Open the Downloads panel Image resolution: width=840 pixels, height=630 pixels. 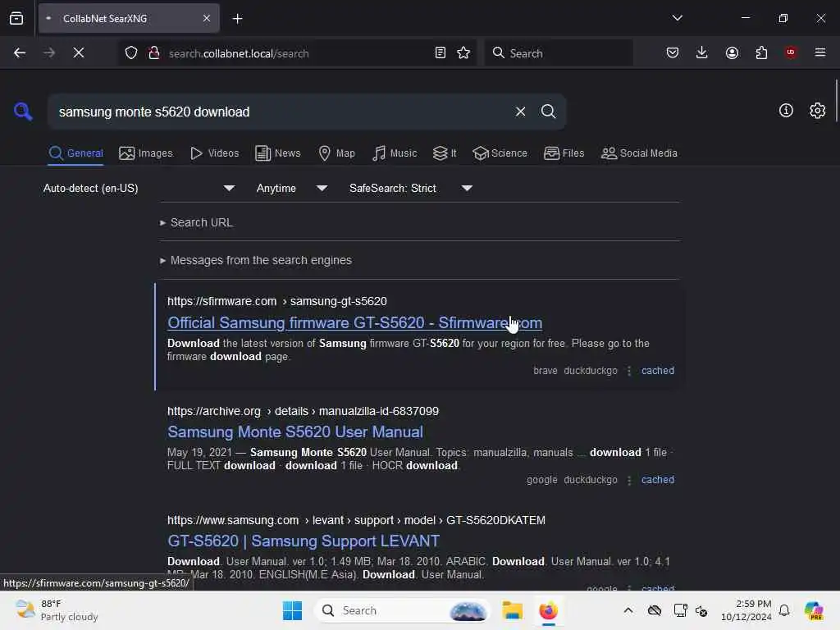[702, 52]
